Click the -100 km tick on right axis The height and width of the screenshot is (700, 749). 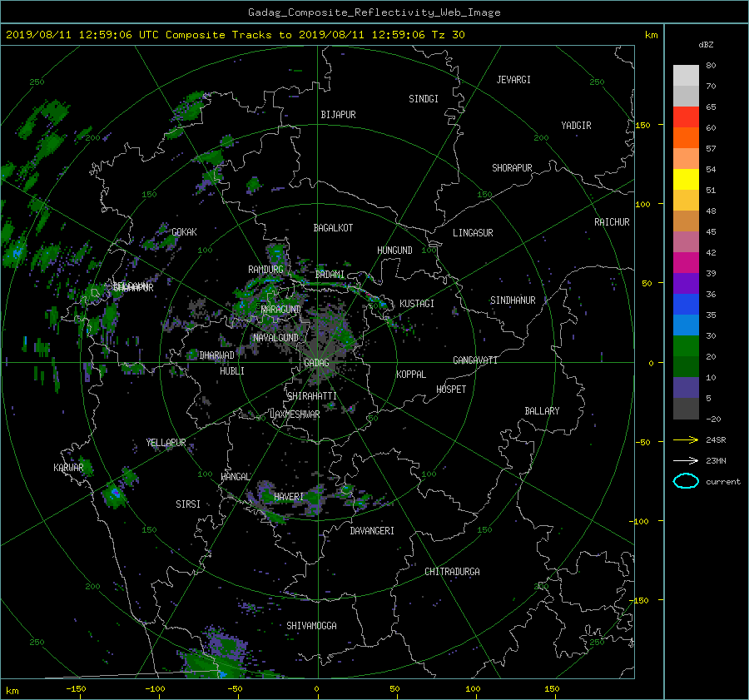point(641,521)
